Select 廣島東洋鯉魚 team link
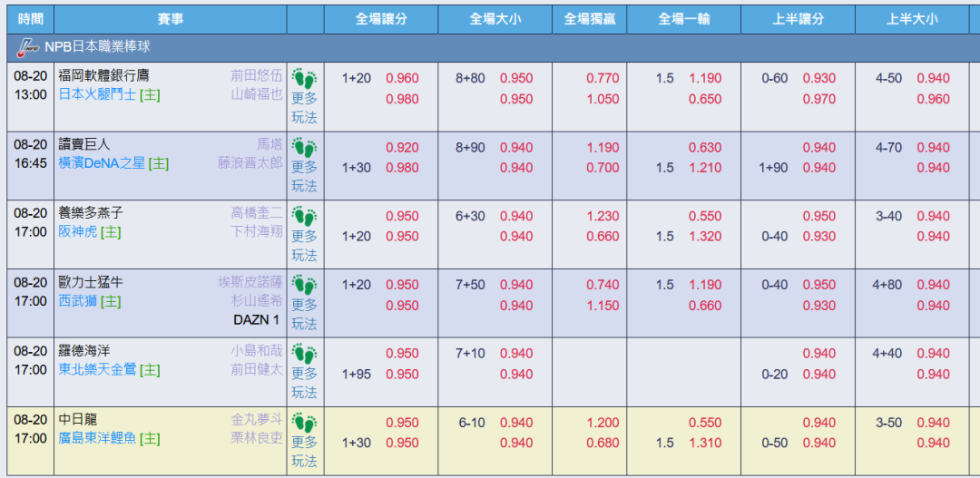This screenshot has height=478, width=980. (97, 439)
